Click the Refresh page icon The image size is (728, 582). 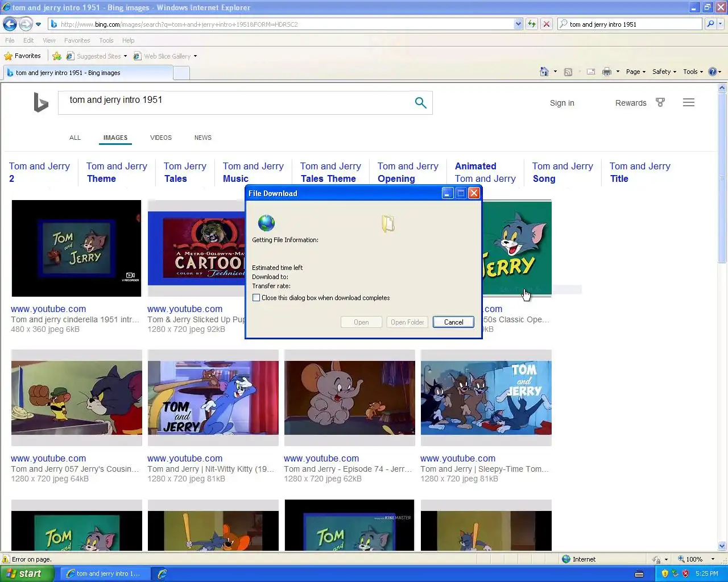coord(532,24)
